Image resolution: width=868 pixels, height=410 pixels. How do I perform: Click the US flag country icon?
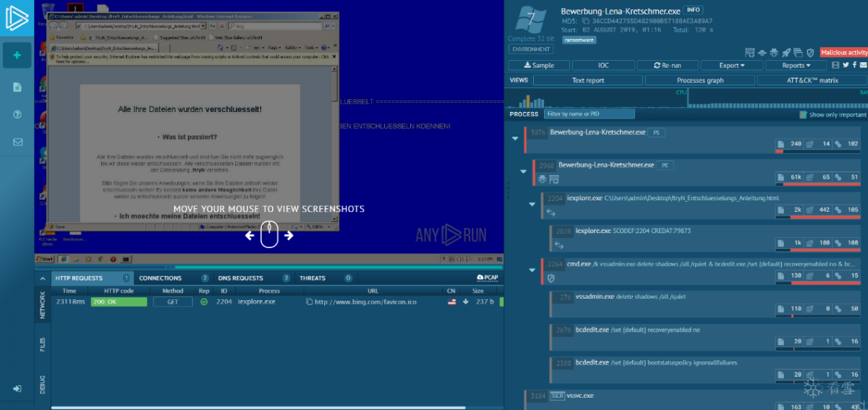[451, 302]
